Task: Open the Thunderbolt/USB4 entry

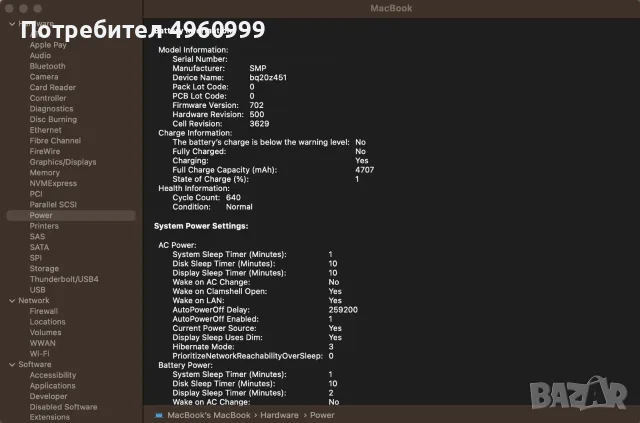Action: click(64, 279)
